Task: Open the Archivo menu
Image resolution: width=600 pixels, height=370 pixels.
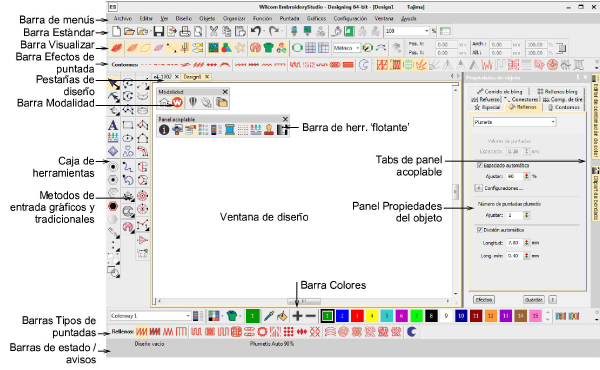Action: pyautogui.click(x=123, y=18)
